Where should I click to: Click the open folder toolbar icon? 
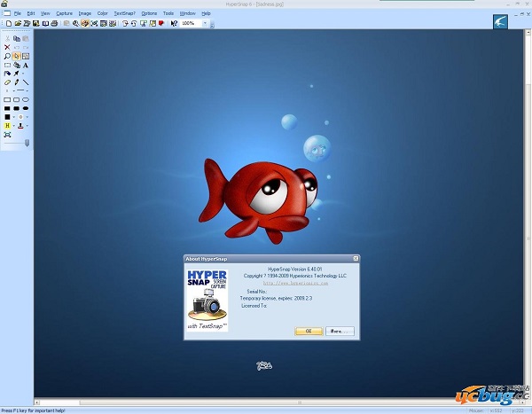(x=18, y=23)
